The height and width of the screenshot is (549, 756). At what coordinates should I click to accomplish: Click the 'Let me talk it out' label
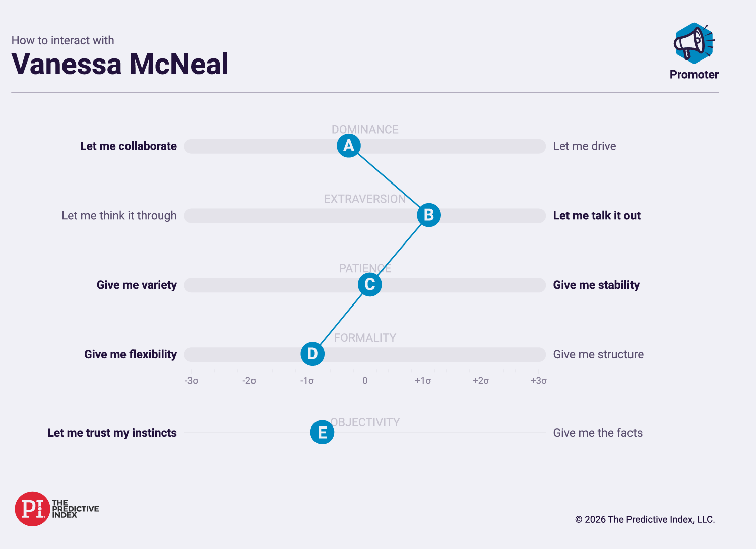tap(597, 216)
